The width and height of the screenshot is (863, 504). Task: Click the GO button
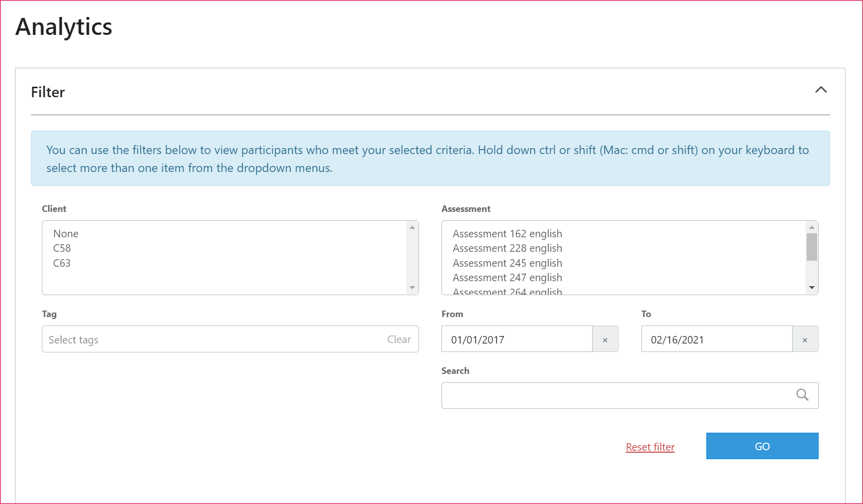tap(762, 446)
